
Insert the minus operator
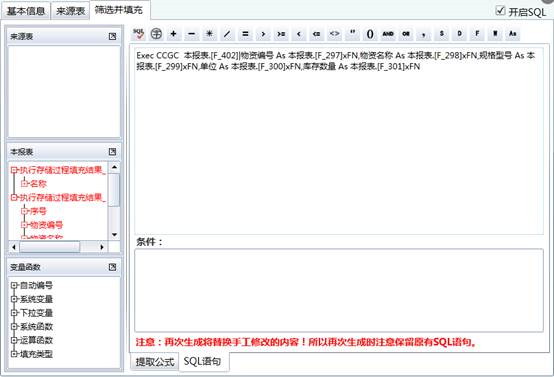[191, 34]
